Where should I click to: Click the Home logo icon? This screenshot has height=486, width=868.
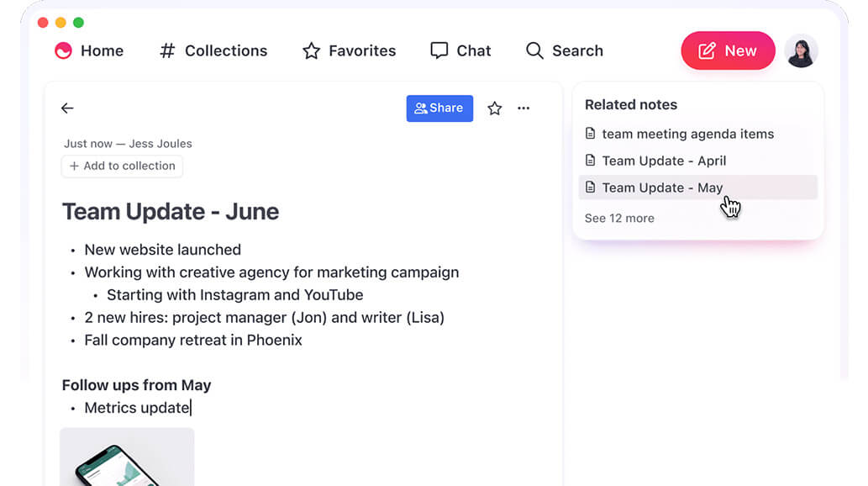(63, 50)
